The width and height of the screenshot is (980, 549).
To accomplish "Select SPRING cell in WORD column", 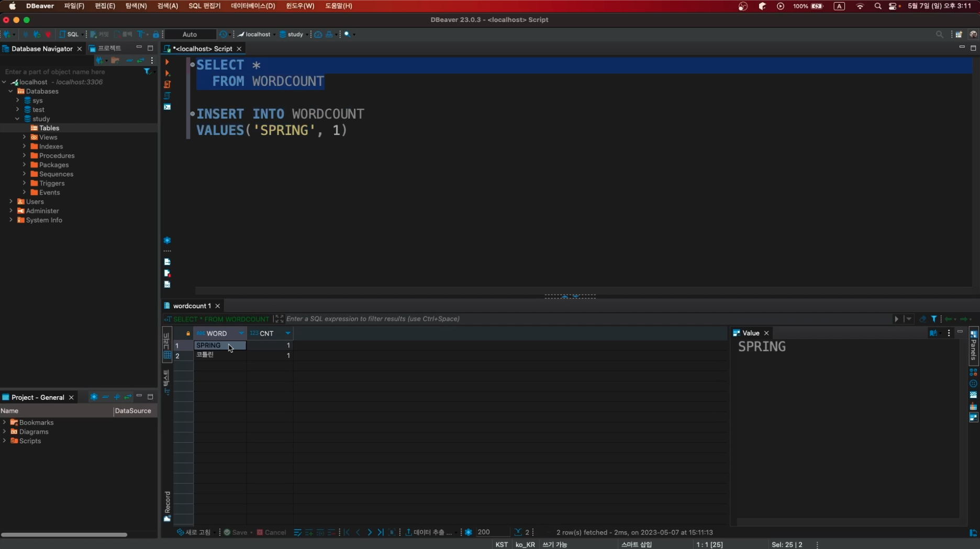I will (220, 345).
